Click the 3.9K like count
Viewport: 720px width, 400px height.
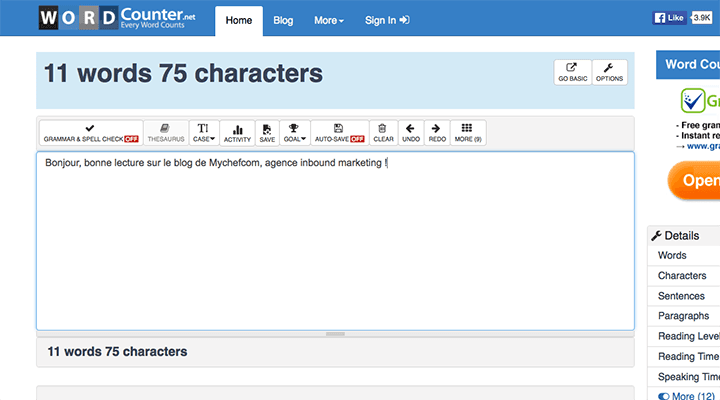(x=702, y=18)
